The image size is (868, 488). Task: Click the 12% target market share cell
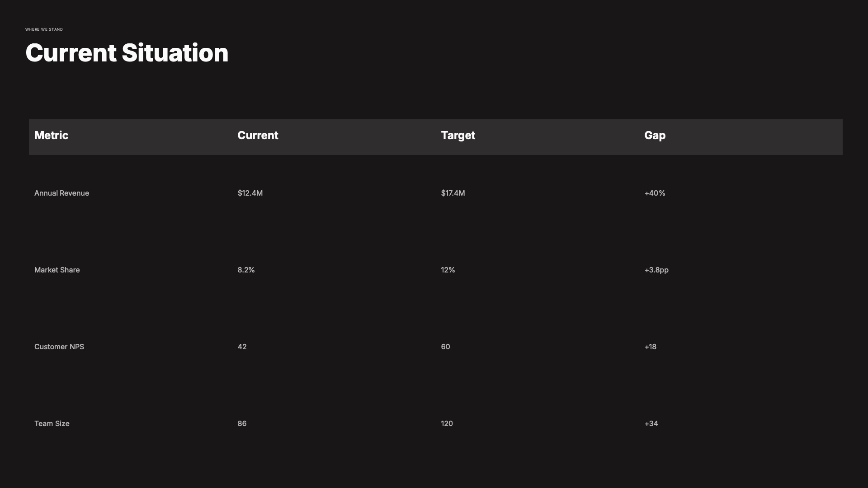pyautogui.click(x=448, y=270)
